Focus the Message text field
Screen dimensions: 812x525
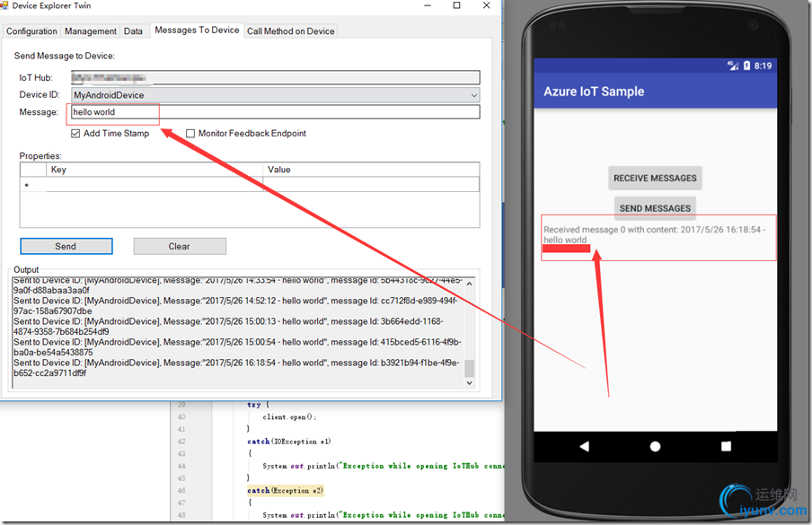click(x=276, y=112)
